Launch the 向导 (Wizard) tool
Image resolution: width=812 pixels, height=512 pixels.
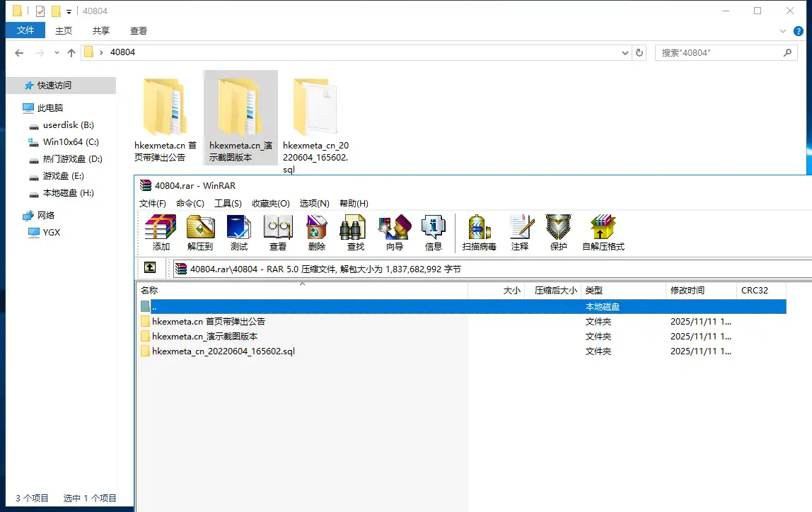coord(394,232)
